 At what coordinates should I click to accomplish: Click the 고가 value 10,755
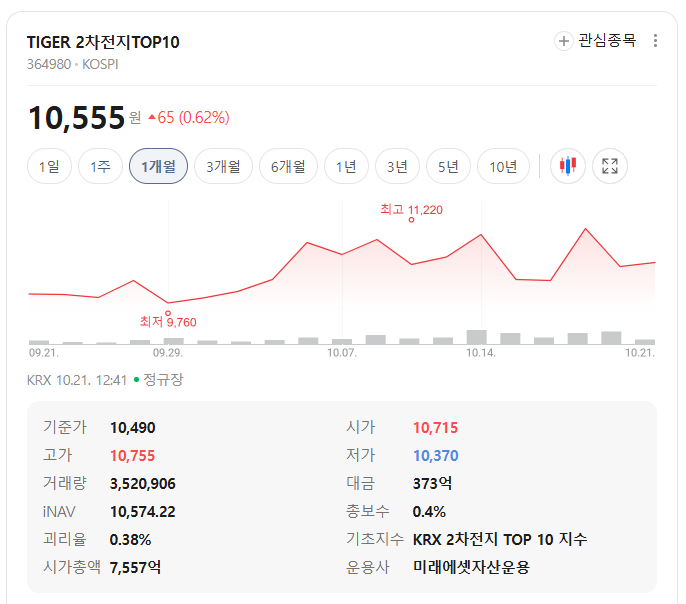pyautogui.click(x=133, y=456)
